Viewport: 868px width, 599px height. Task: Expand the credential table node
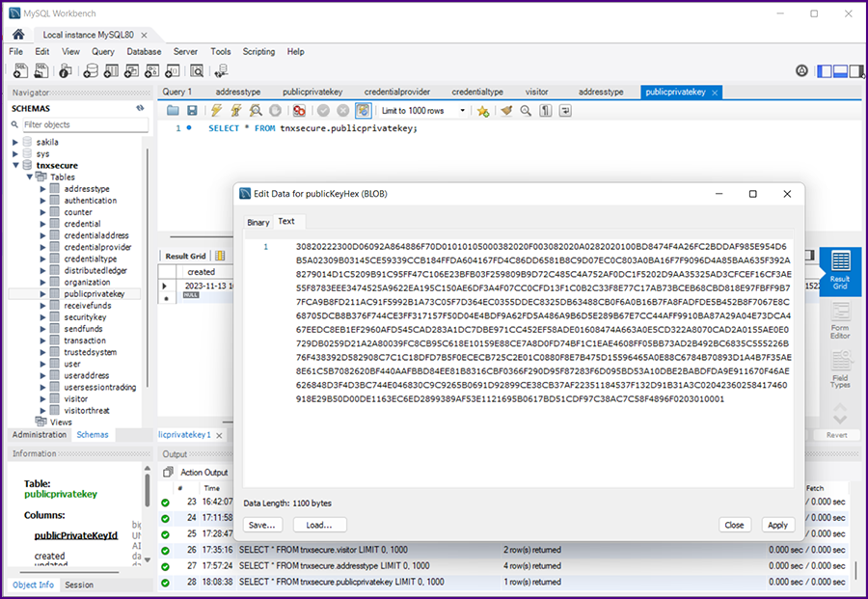click(x=42, y=224)
